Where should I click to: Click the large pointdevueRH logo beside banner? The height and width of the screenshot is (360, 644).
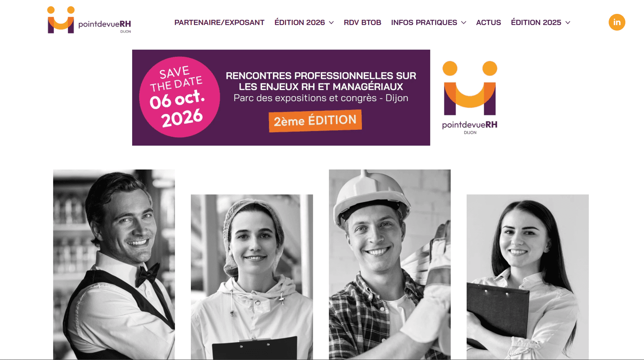point(470,98)
